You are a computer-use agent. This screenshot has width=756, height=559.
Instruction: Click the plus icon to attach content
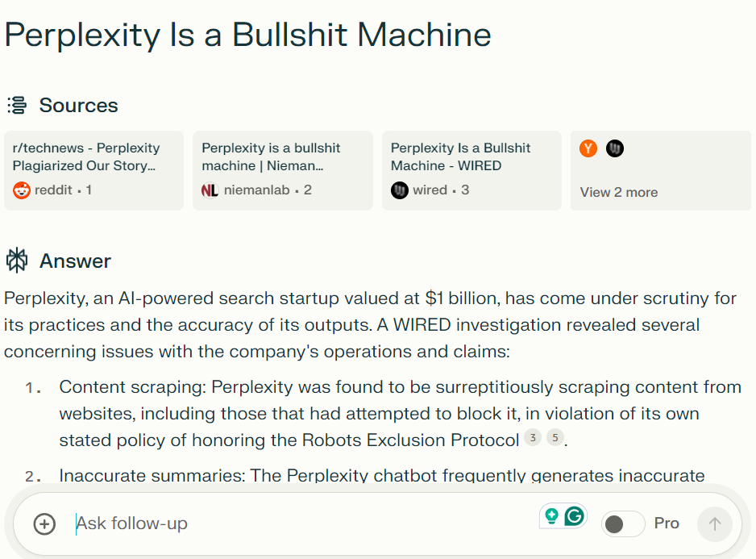pos(44,524)
